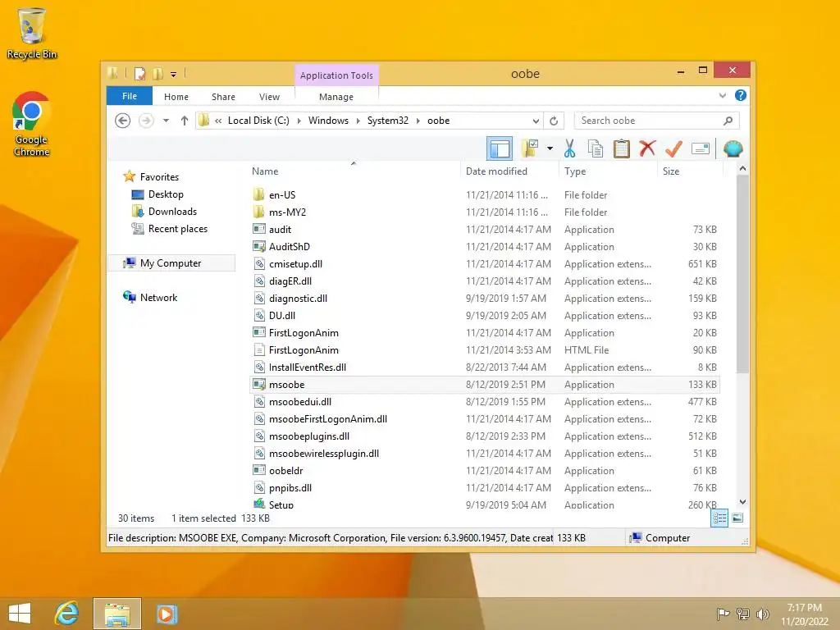Click the orange checkmark Properties icon
This screenshot has height=630, width=840.
tap(673, 148)
